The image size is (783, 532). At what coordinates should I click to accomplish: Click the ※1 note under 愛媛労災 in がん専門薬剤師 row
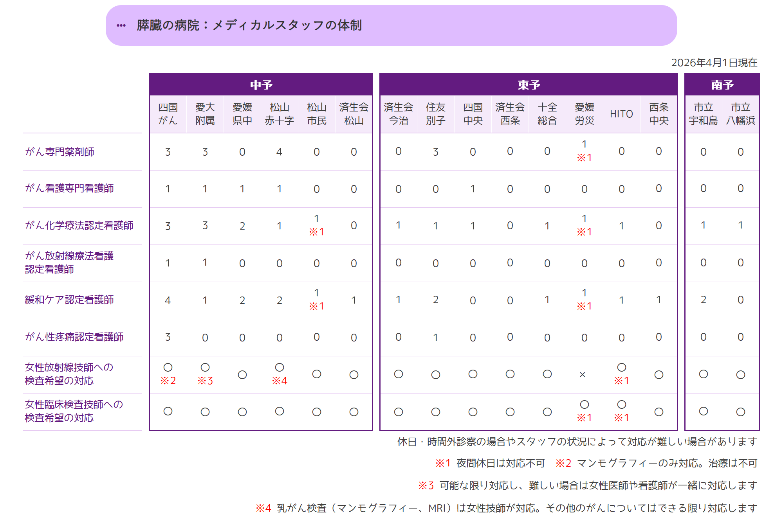pos(584,158)
